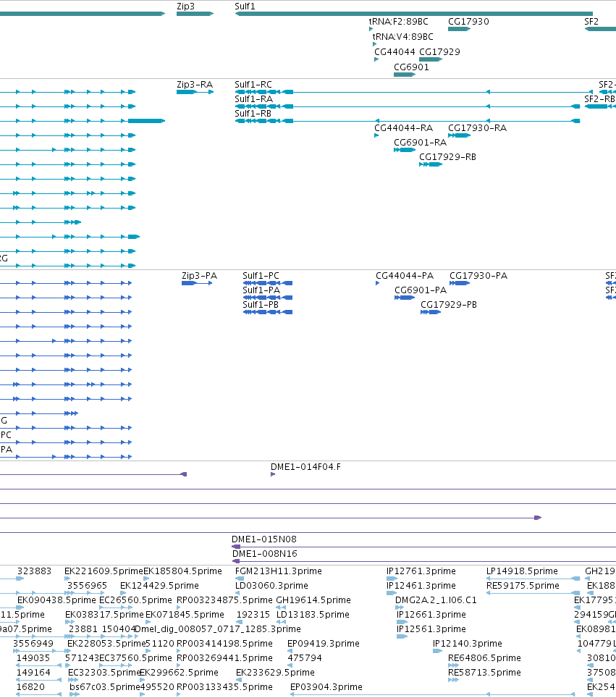
Task: Click EP09419.3prime EST label
Action: [x=324, y=643]
